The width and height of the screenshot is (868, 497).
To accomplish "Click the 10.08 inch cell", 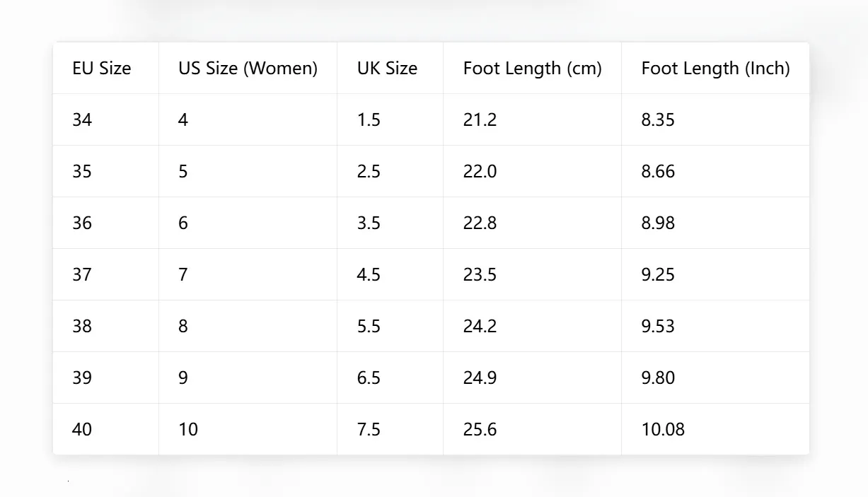I will [715, 429].
